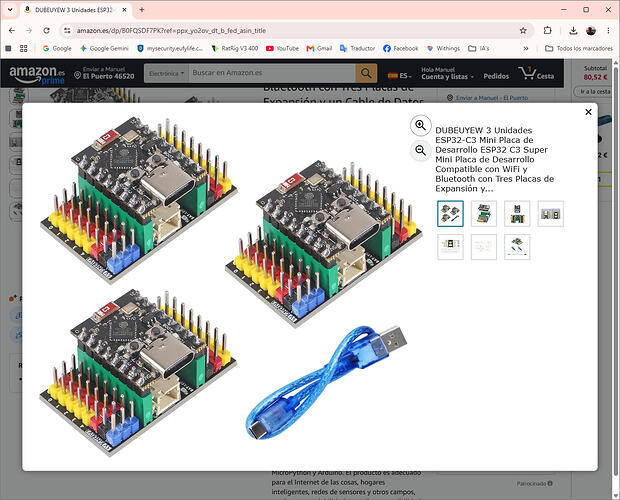Viewport: 620px width, 500px height.
Task: Expand the Cuenta y listas menu
Action: click(447, 74)
